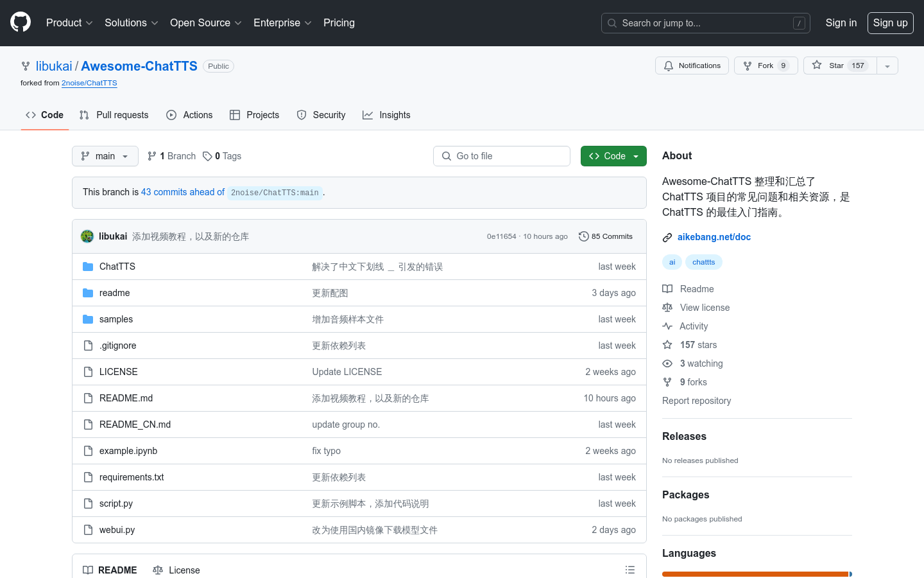Switch to the Pull requests tab
Image resolution: width=924 pixels, height=578 pixels.
pos(114,115)
